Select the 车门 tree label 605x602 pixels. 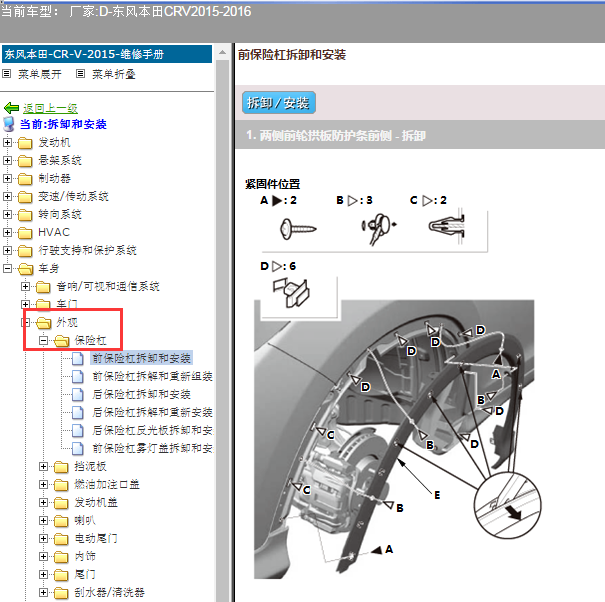[67, 304]
